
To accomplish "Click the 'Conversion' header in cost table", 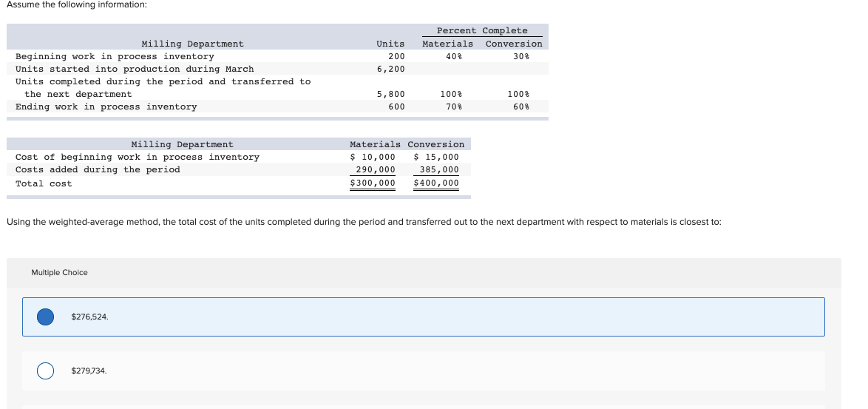I will pyautogui.click(x=436, y=144).
